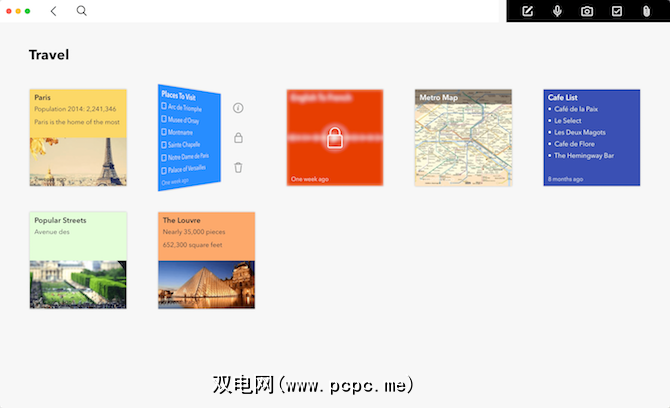Open the Paris note card
This screenshot has height=408, width=670.
[x=78, y=138]
